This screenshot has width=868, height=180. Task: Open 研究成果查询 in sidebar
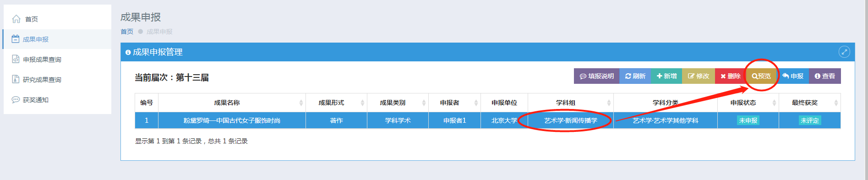tap(37, 80)
